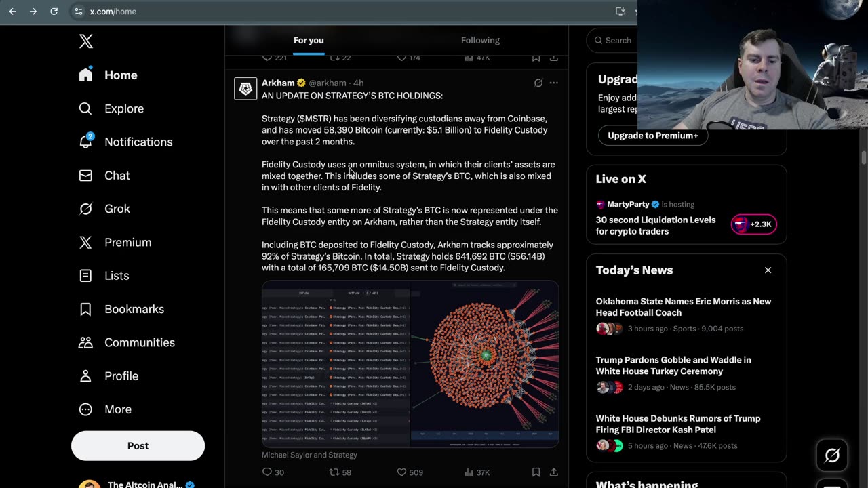Screen dimensions: 868x488
Task: Open 30 second Liquidation Levels live
Action: point(656,225)
